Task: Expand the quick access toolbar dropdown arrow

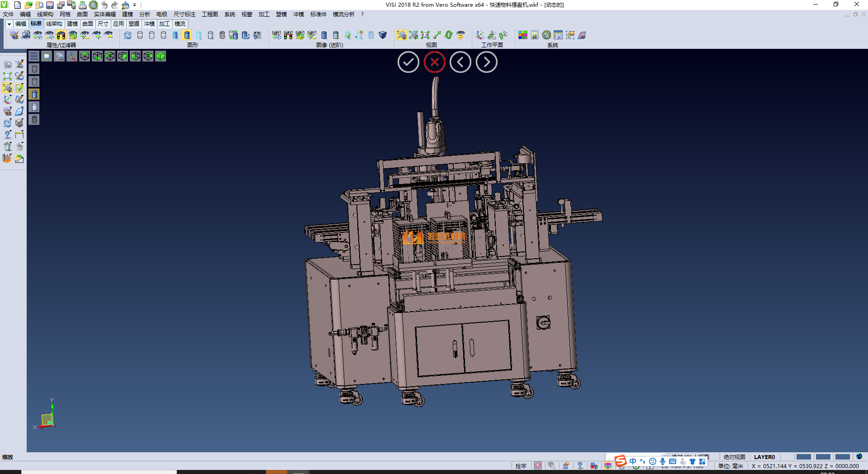Action: 135,5
